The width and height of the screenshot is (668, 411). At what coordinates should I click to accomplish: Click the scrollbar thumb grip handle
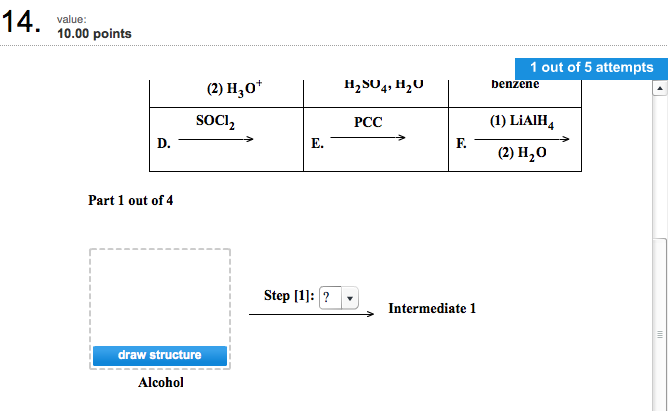(x=659, y=334)
